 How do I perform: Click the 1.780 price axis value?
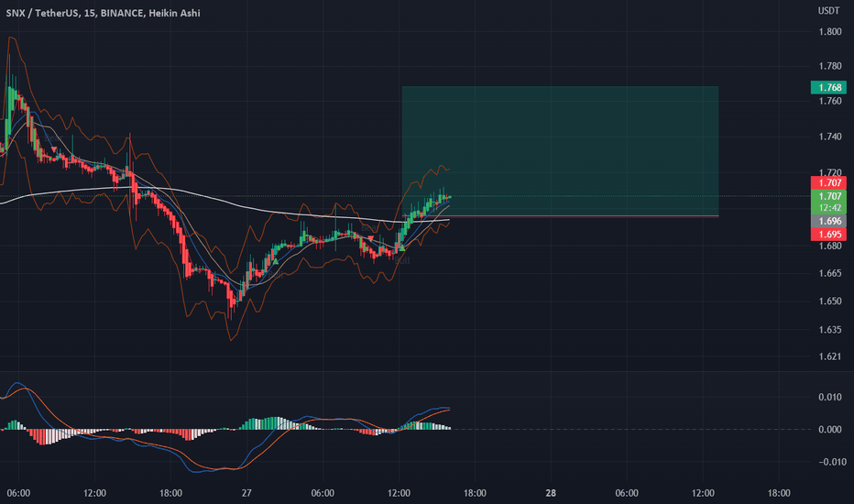point(830,67)
